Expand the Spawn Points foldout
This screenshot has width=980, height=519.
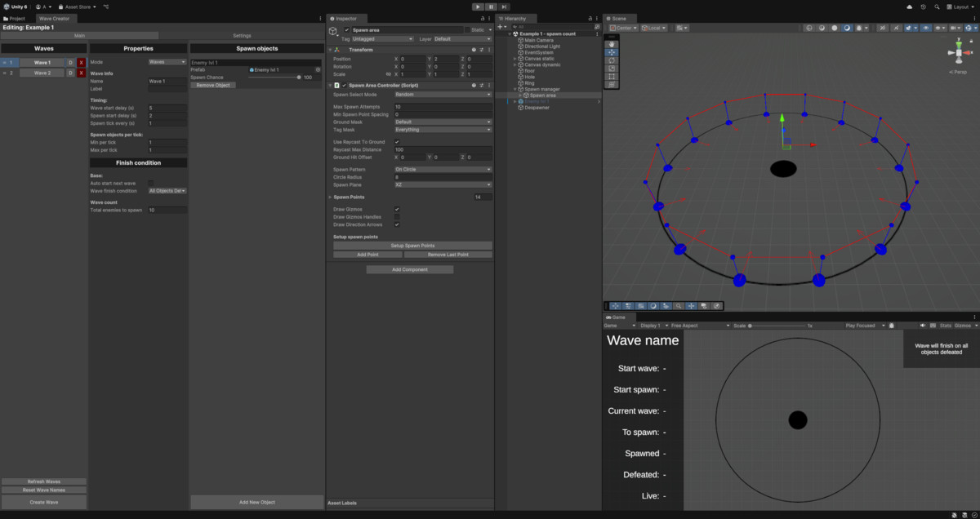click(330, 197)
